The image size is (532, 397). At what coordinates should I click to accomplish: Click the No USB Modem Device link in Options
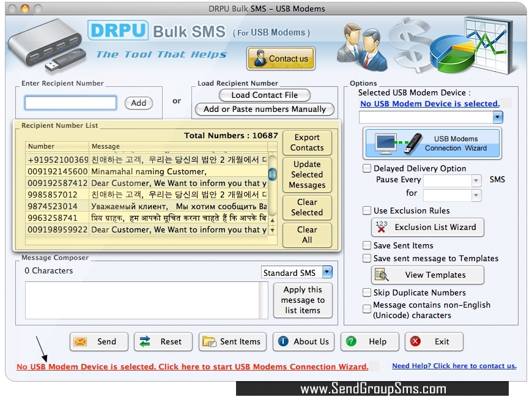pos(430,104)
